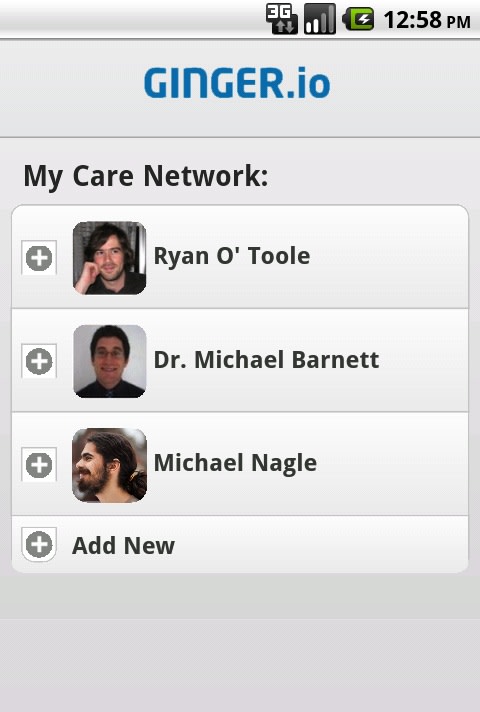Select the Dr. Michael Barnett name
Viewport: 480px width, 712px height.
click(x=266, y=360)
